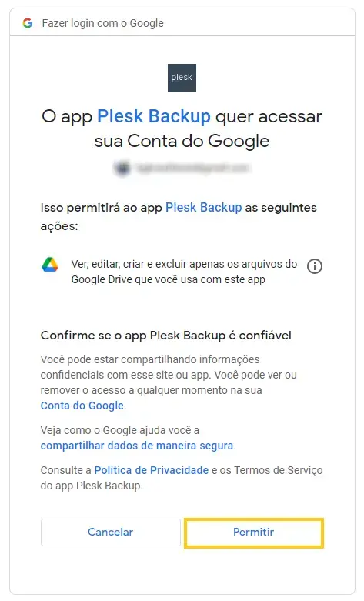Screen dimensions: 364x601
Task: Open the Política de Privacidade link
Action: tap(152, 470)
